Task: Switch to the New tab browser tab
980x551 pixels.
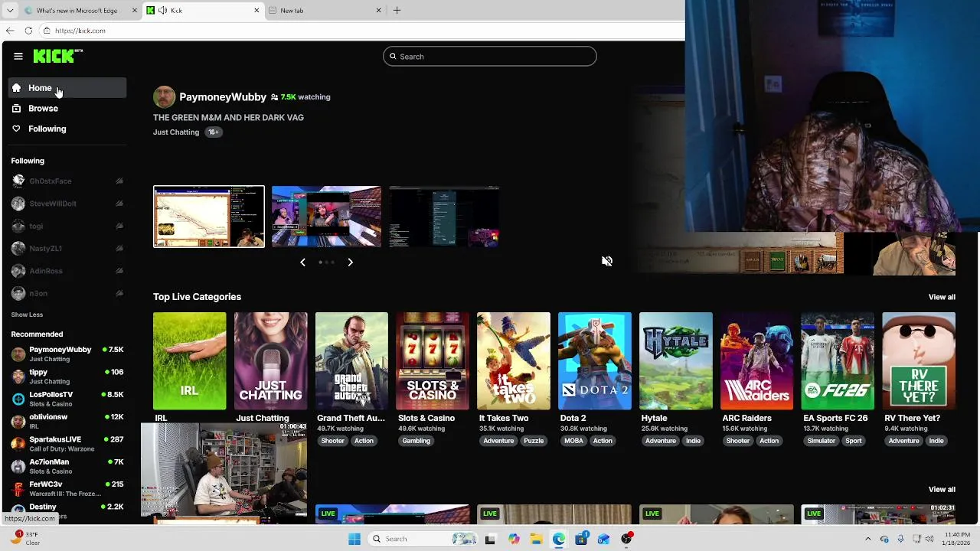Action: pyautogui.click(x=325, y=11)
